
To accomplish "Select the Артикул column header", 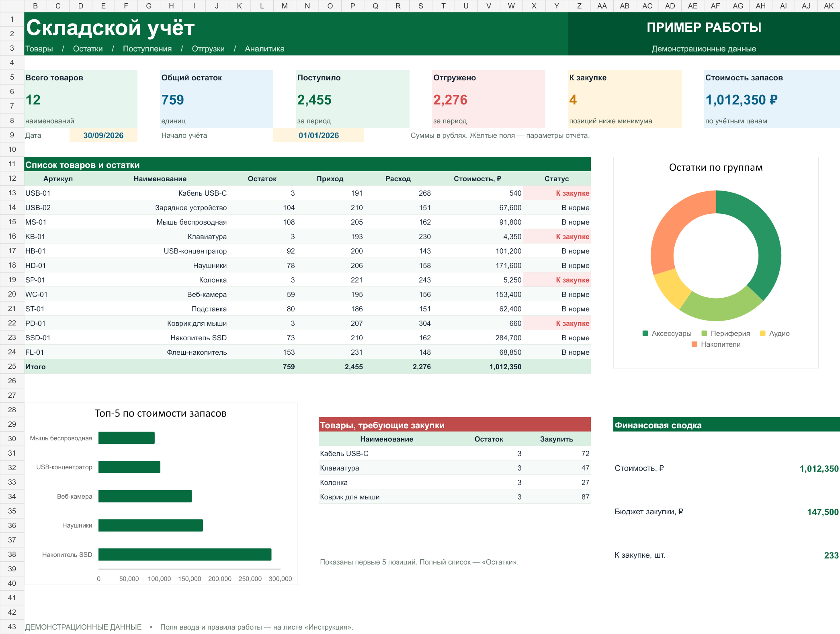I will coord(58,178).
